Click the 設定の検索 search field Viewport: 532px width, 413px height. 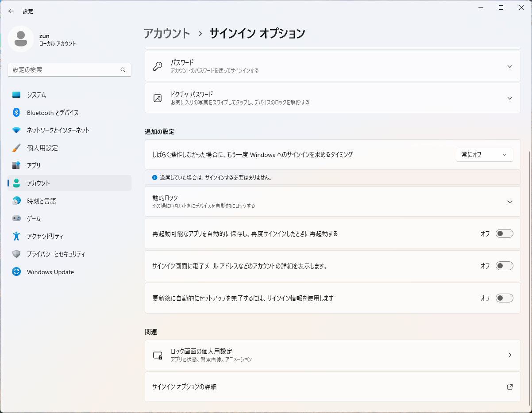(x=69, y=70)
